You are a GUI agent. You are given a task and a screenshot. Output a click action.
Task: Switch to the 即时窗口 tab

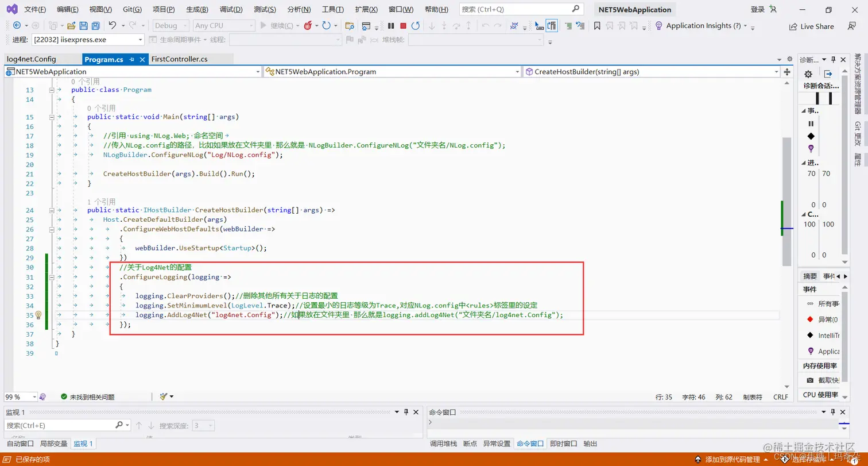click(563, 444)
